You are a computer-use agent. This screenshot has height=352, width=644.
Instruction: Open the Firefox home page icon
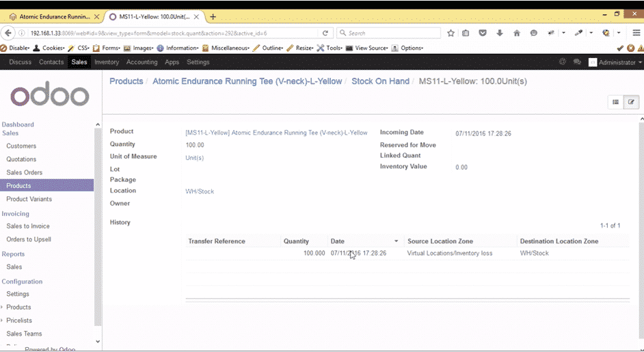tap(517, 33)
